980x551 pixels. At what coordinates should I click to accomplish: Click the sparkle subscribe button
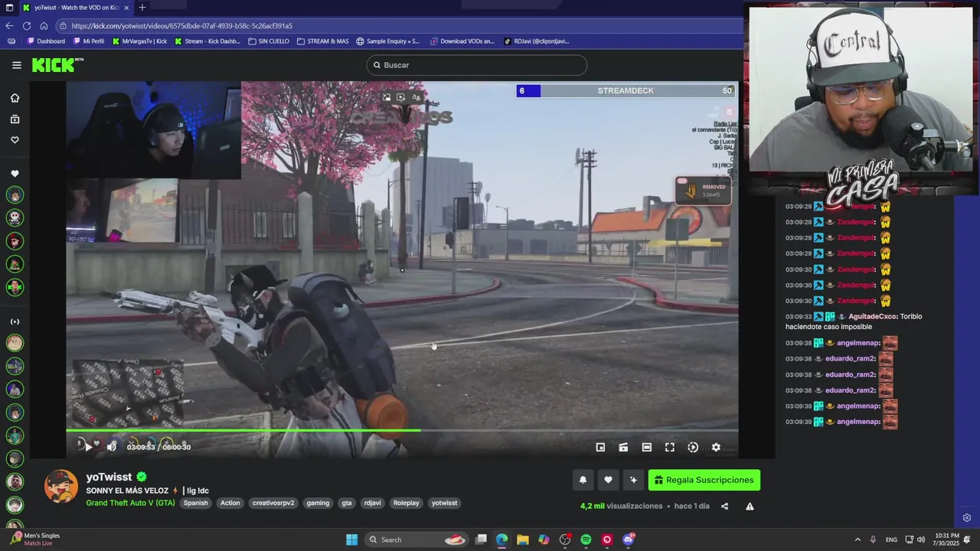pos(633,480)
